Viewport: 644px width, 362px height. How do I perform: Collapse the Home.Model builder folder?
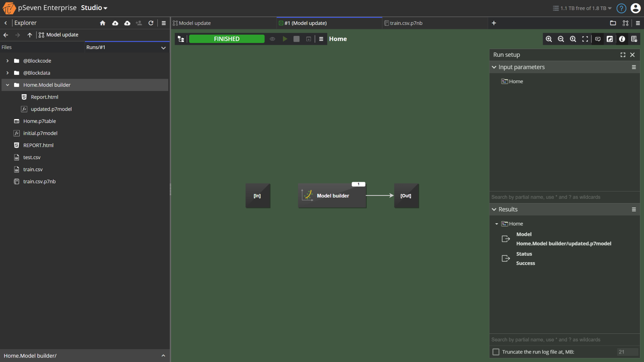pos(7,85)
